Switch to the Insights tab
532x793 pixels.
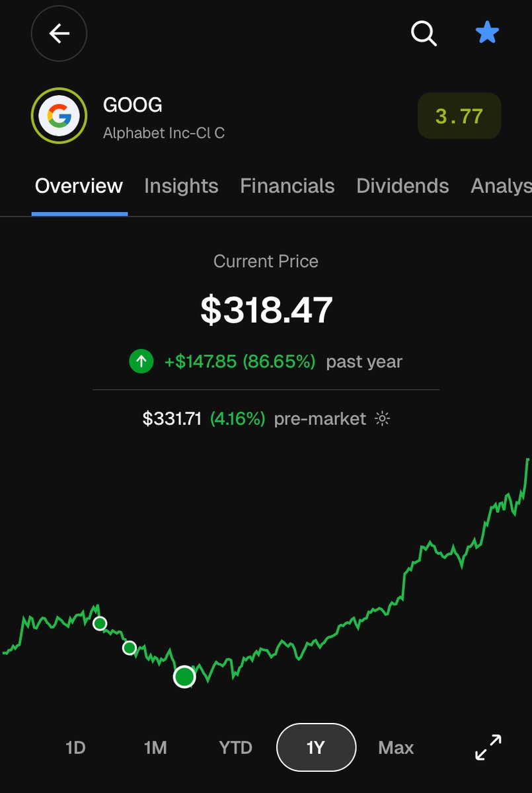tap(181, 186)
